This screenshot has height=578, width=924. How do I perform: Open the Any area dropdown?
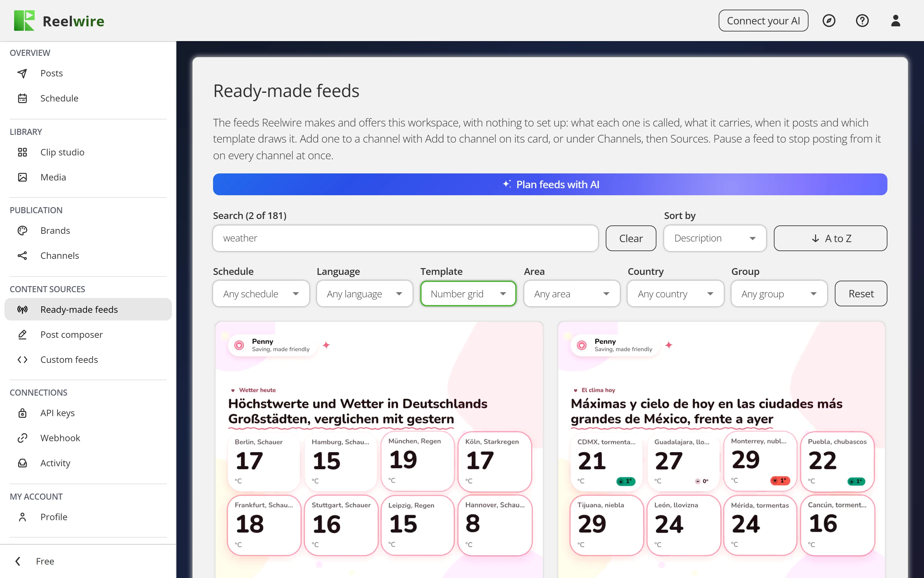tap(572, 293)
